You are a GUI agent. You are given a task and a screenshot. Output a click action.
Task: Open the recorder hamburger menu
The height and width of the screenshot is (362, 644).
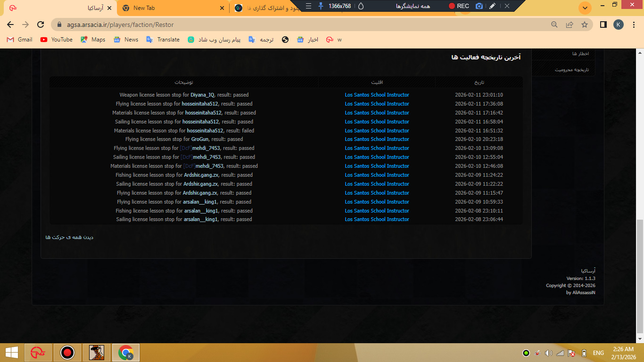308,6
